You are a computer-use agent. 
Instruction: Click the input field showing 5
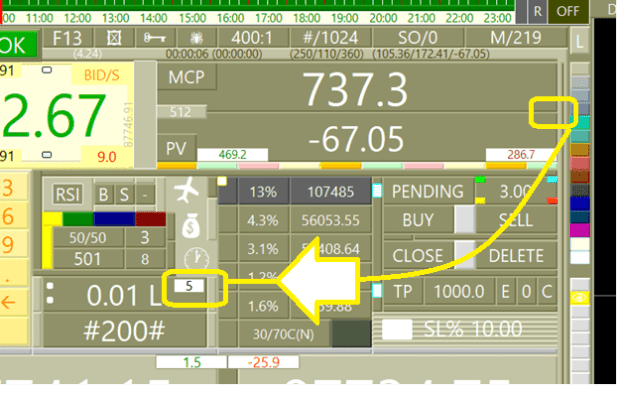tap(189, 285)
